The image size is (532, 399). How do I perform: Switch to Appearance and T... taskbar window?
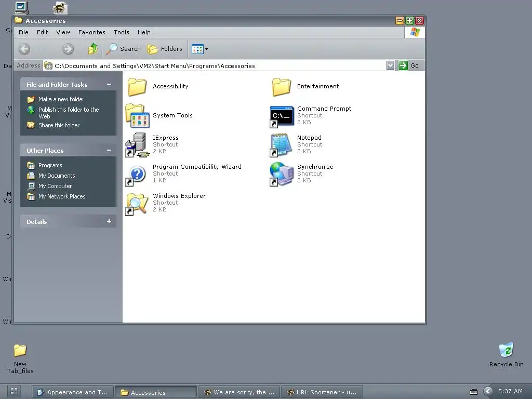click(x=73, y=392)
